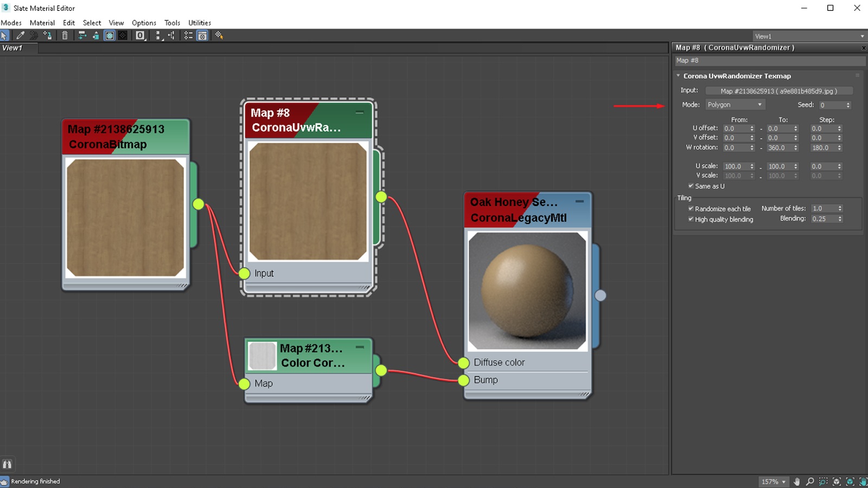Open the Mode dropdown set to Polygon
This screenshot has height=488, width=868.
tap(735, 105)
